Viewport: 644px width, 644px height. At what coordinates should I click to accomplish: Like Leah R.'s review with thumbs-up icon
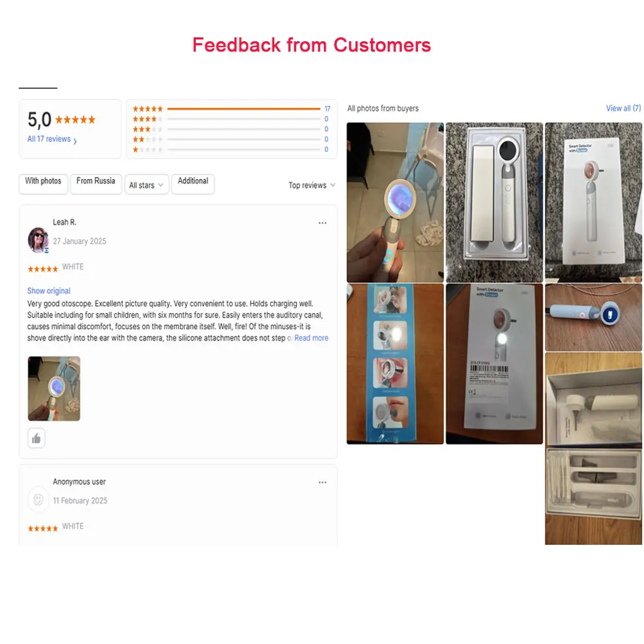[x=36, y=438]
